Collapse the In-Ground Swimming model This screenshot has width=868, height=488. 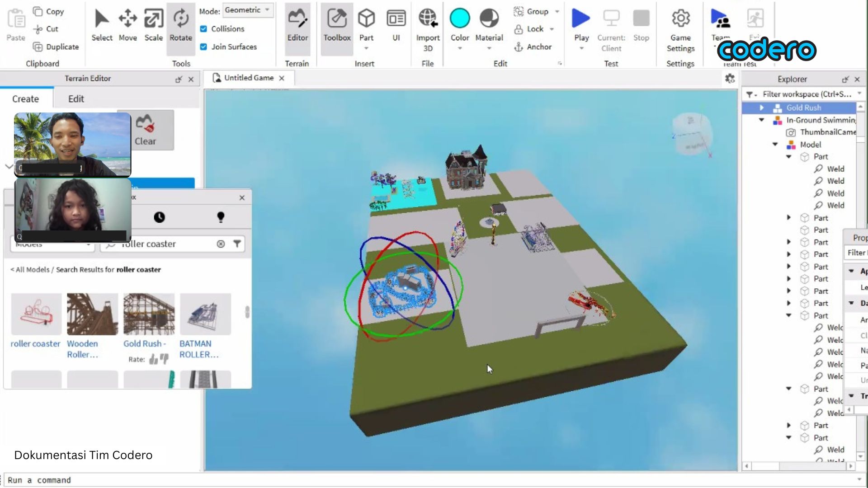(x=762, y=120)
